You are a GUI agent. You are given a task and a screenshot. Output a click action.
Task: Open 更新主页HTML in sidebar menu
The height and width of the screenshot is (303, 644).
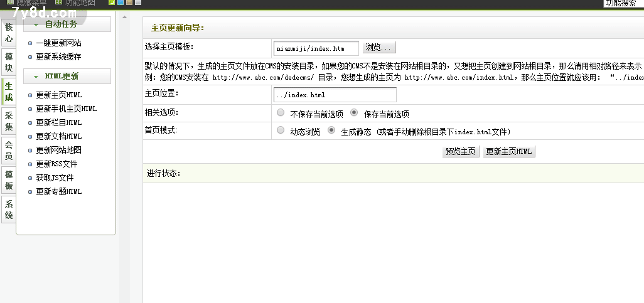[59, 95]
